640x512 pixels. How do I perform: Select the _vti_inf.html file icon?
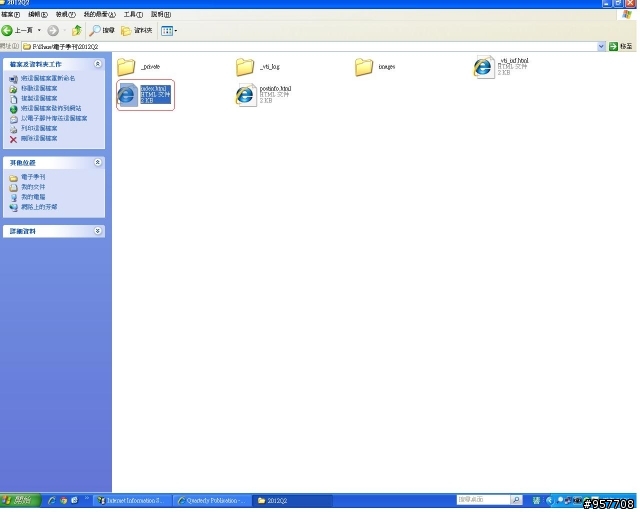pyautogui.click(x=484, y=67)
